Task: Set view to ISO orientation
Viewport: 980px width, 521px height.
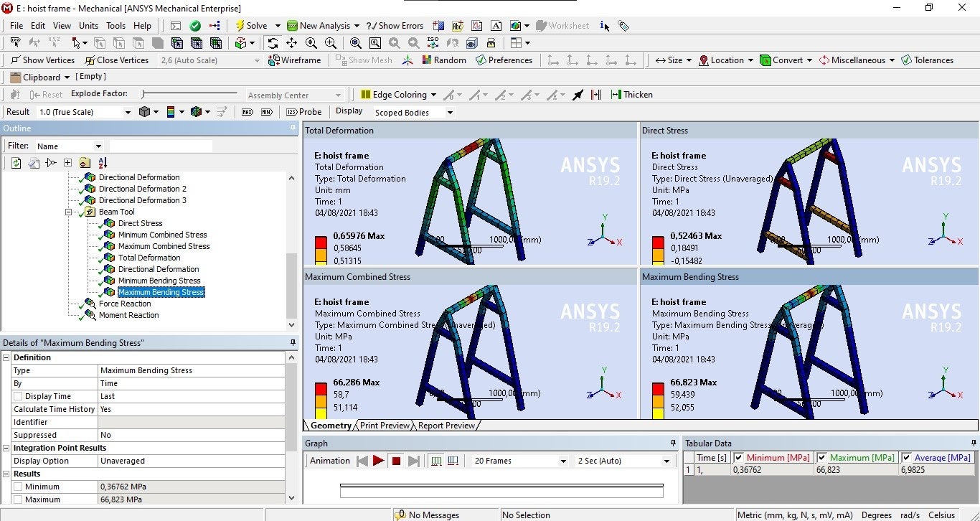Action: pos(433,43)
